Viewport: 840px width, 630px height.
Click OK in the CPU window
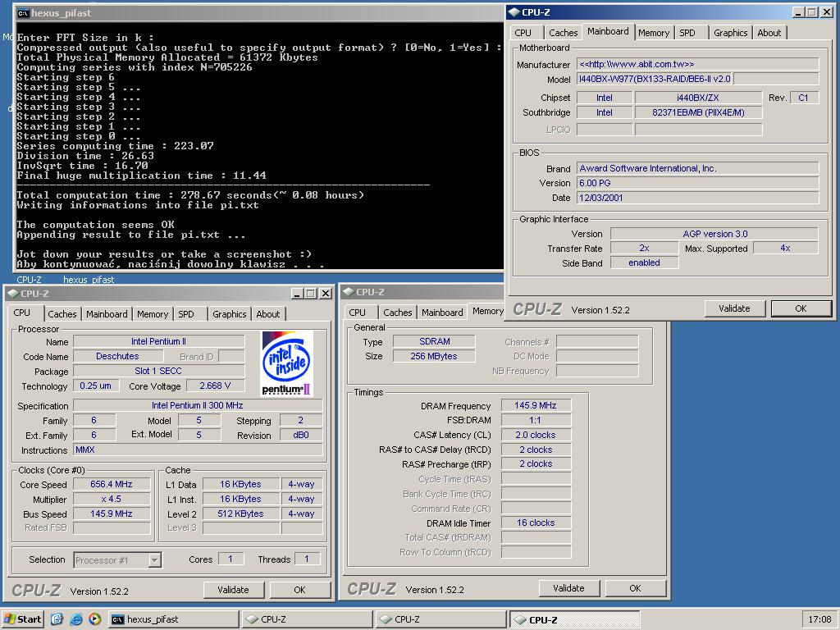point(300,590)
